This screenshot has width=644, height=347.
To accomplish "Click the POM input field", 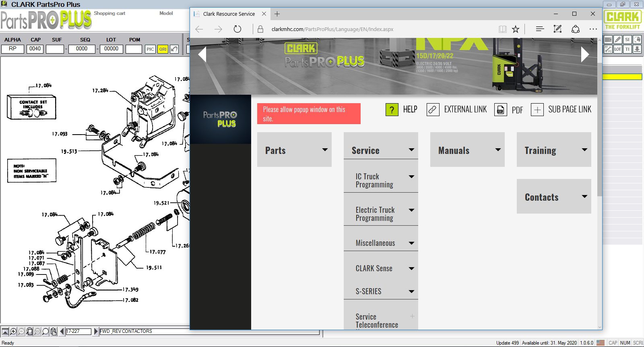I will pyautogui.click(x=134, y=49).
